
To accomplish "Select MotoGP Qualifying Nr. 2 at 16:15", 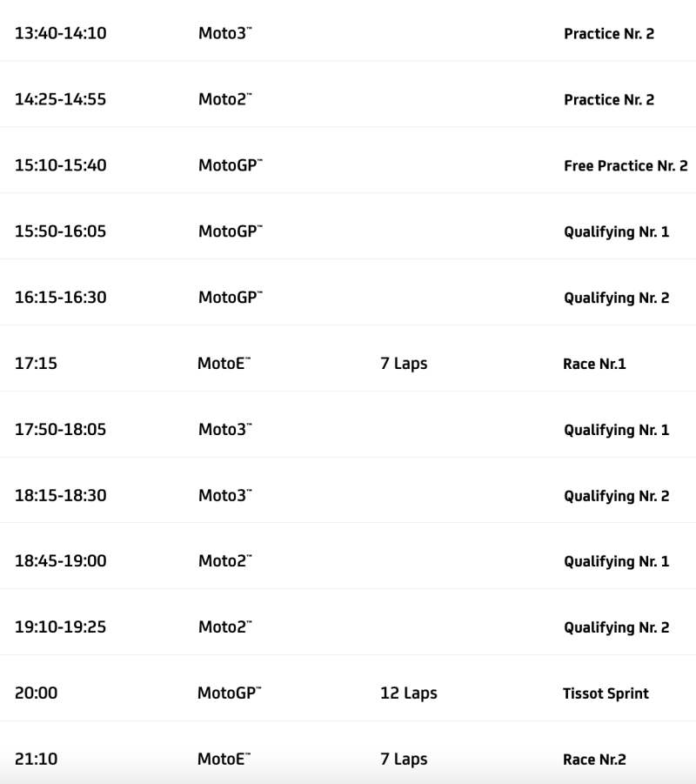I will click(x=616, y=298).
